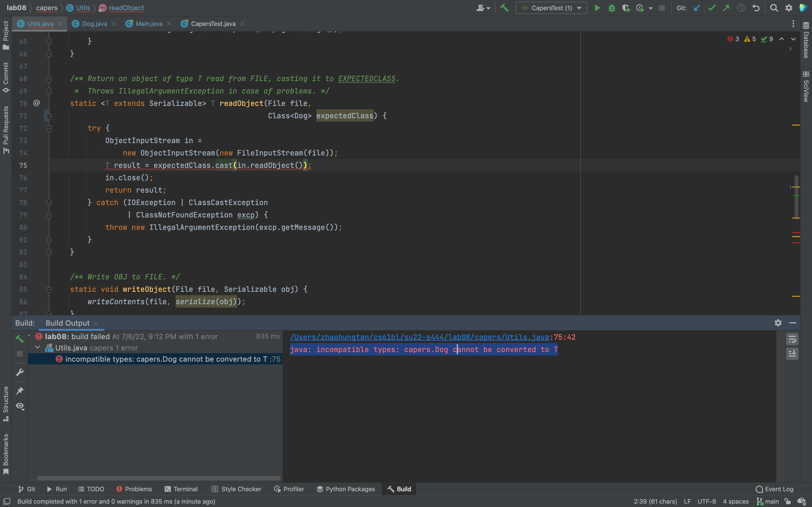Viewport: 812px width, 507px height.
Task: Collapse the Utils.java error tree node
Action: coord(37,348)
